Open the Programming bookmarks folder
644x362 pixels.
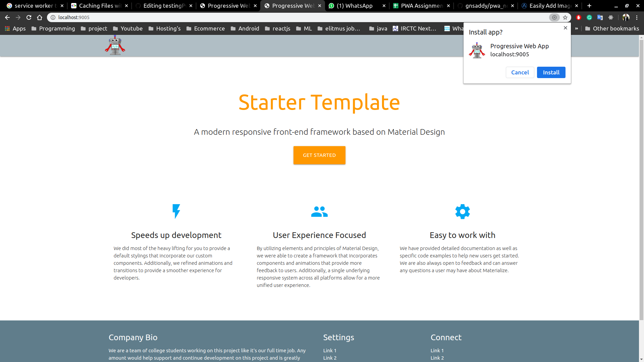click(x=53, y=28)
